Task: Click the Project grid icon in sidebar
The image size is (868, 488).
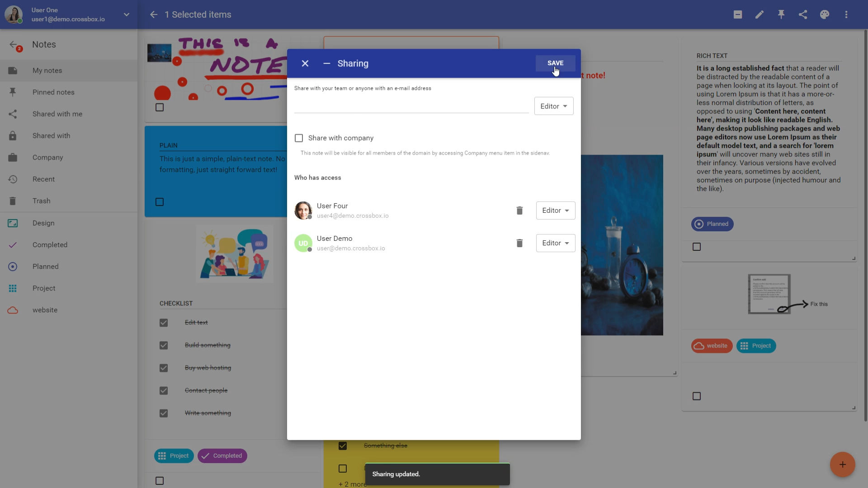Action: (13, 288)
